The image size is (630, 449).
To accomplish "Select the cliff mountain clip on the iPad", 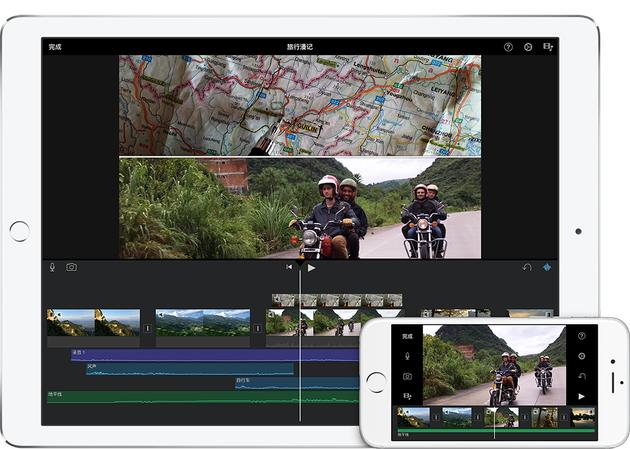I will pyautogui.click(x=94, y=322).
